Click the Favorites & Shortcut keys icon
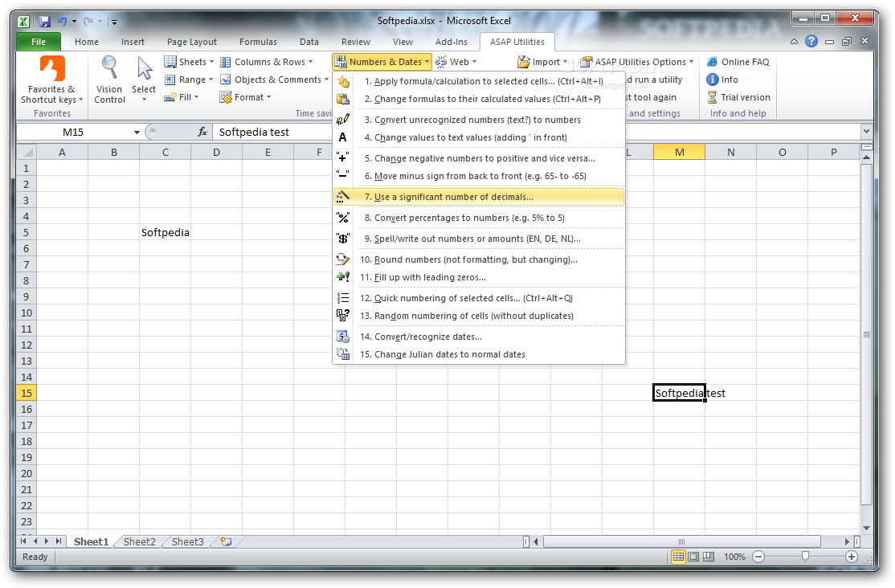This screenshot has height=588, width=895. 52,68
